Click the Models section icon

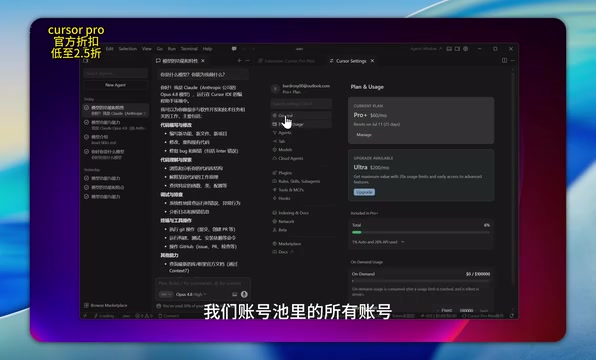point(274,150)
